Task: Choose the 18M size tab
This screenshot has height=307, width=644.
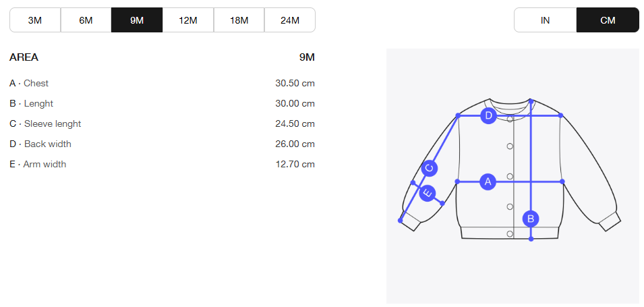Action: click(x=239, y=20)
